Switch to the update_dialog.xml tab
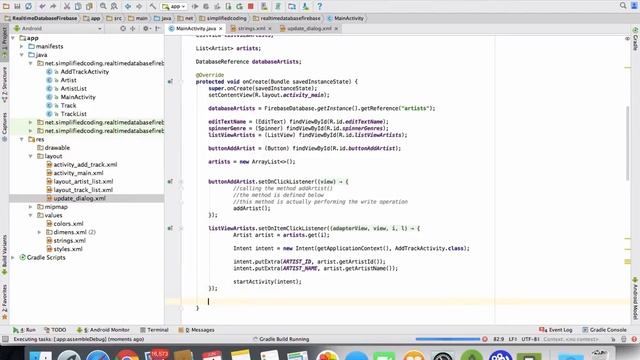The height and width of the screenshot is (360, 640). [309, 29]
